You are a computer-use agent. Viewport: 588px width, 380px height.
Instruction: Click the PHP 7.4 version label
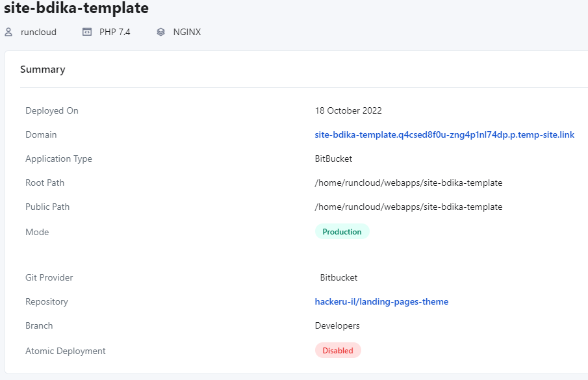(115, 32)
